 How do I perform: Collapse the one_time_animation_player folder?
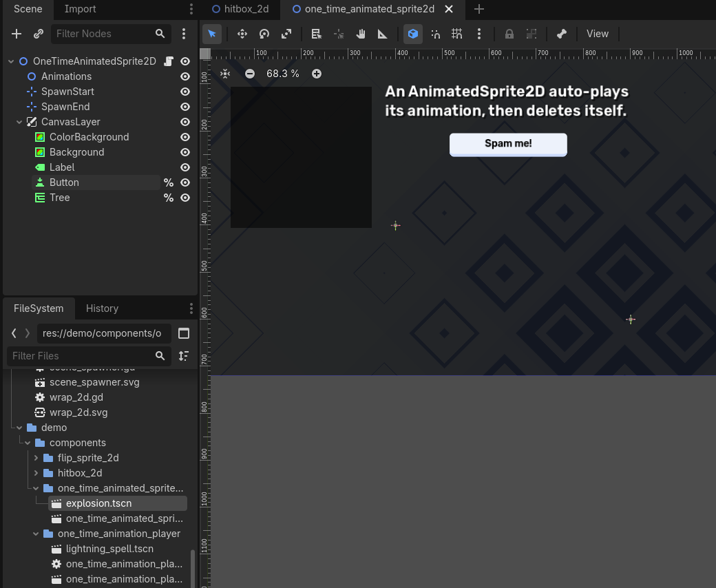[x=36, y=534]
